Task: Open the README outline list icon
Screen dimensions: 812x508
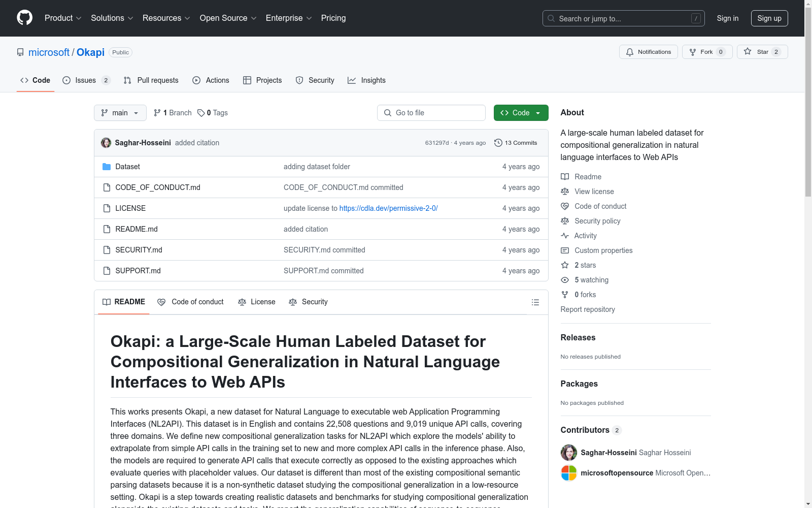Action: click(x=535, y=302)
